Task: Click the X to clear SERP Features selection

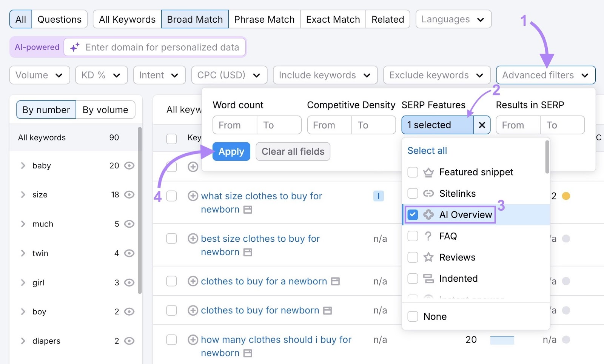Action: (482, 125)
